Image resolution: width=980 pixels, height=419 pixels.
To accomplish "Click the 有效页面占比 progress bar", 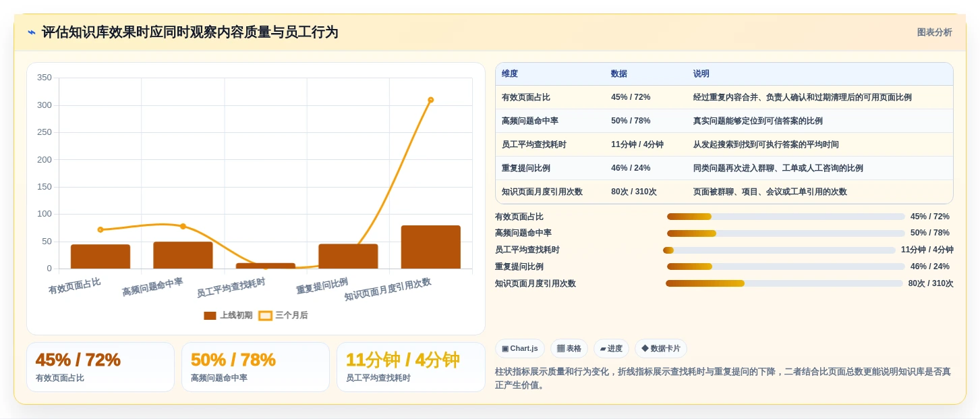I will (x=786, y=217).
